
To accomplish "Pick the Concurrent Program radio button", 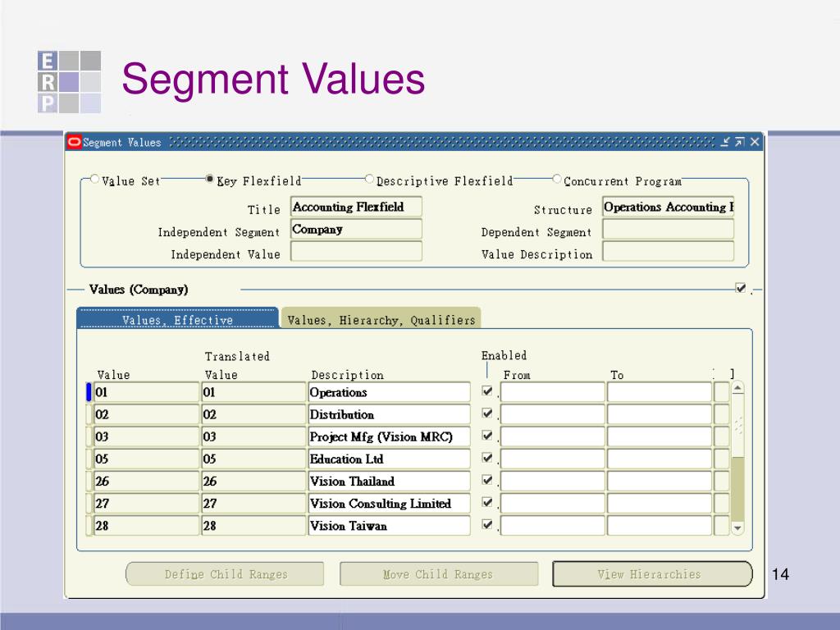I will coord(557,179).
